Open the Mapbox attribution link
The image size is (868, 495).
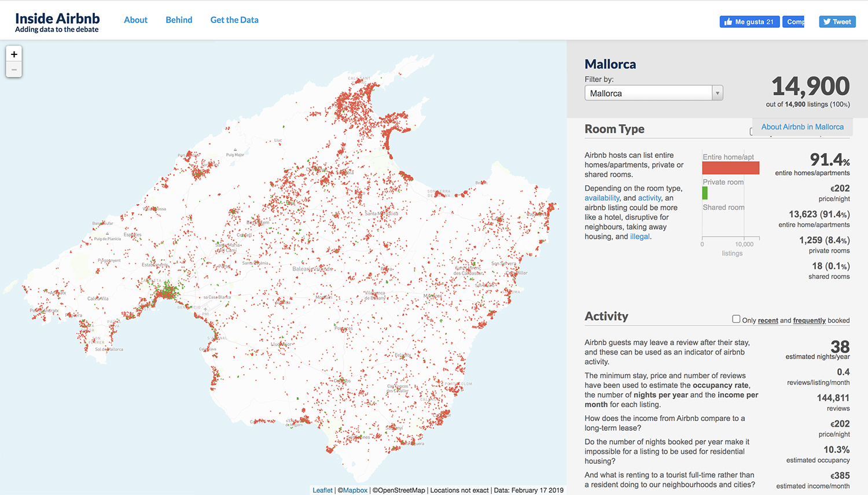(x=355, y=490)
